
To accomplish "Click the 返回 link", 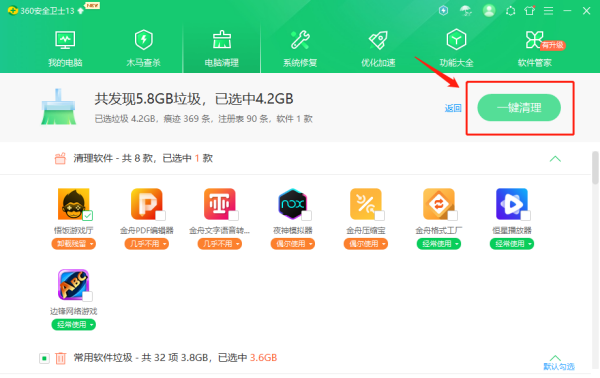I will tap(453, 108).
